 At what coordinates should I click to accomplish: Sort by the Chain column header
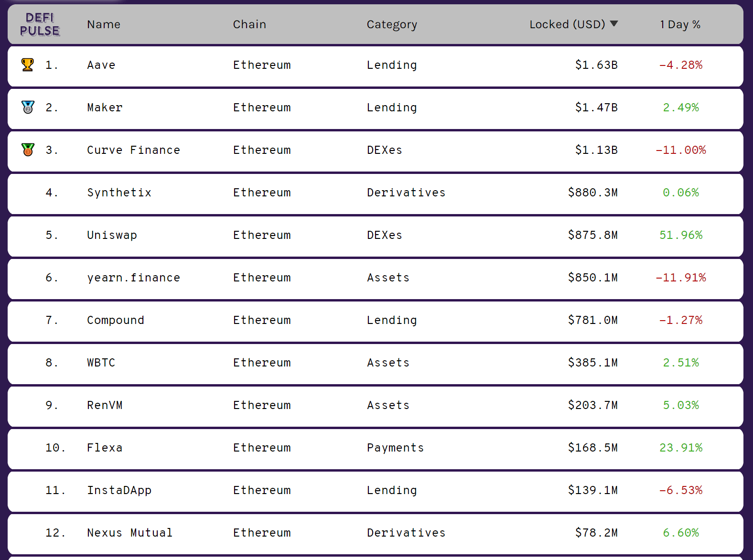tap(249, 24)
